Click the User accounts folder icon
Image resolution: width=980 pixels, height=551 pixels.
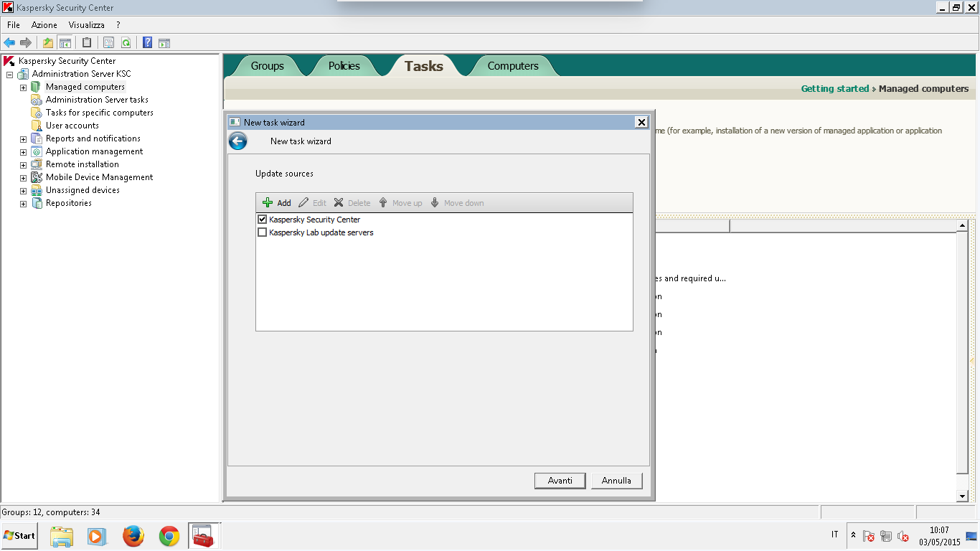[x=37, y=126]
